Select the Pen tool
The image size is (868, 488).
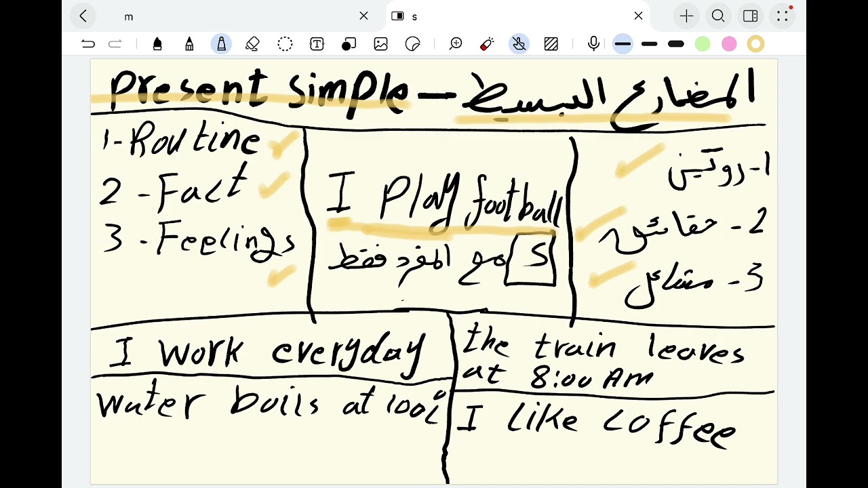point(157,44)
